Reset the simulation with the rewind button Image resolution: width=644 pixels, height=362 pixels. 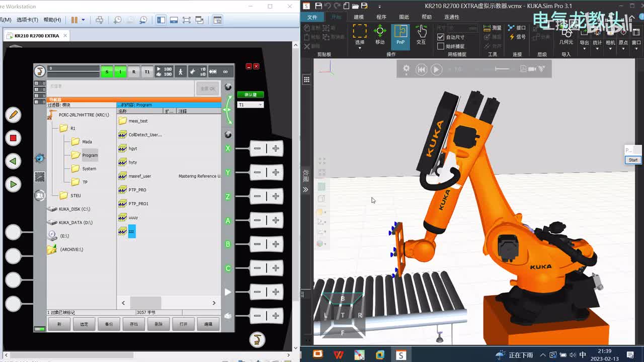(x=422, y=69)
